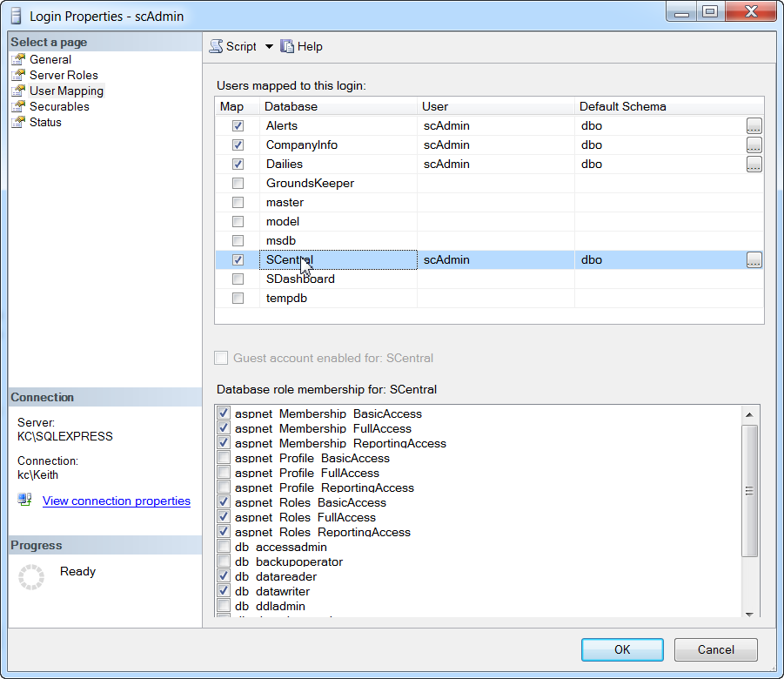This screenshot has width=784, height=679.
Task: Open schema browser for the Alerts row
Action: [754, 125]
